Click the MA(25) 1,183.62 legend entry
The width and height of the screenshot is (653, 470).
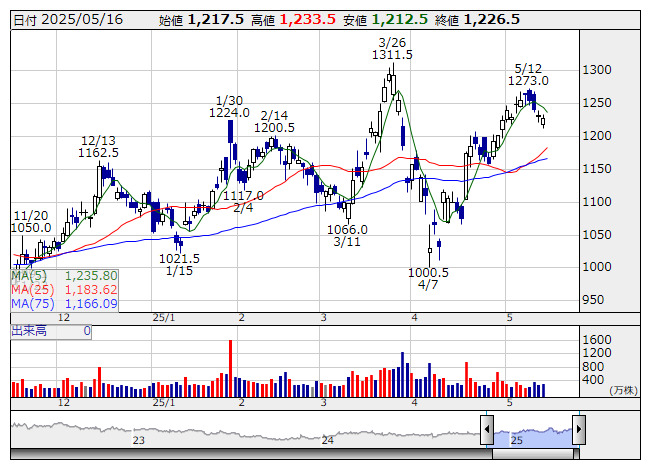click(x=64, y=290)
